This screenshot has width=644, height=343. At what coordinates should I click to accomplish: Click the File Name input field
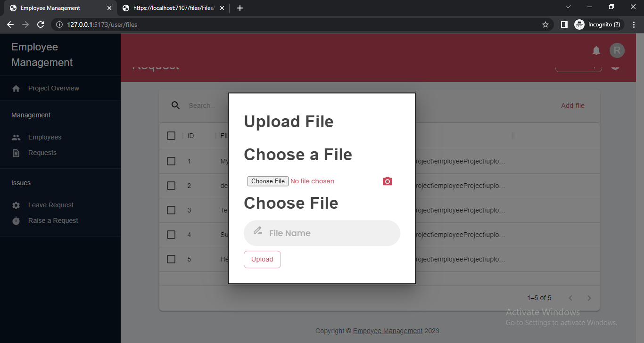322,233
